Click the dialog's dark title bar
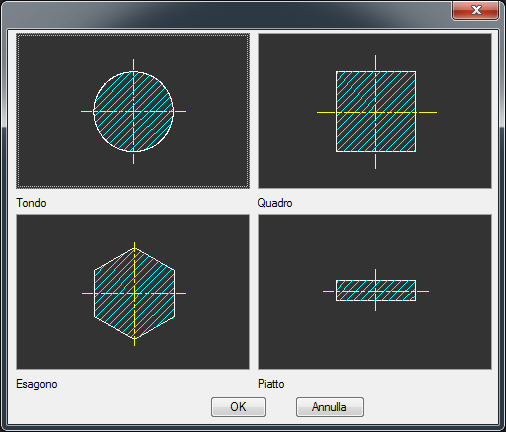506x432 pixels. click(227, 14)
